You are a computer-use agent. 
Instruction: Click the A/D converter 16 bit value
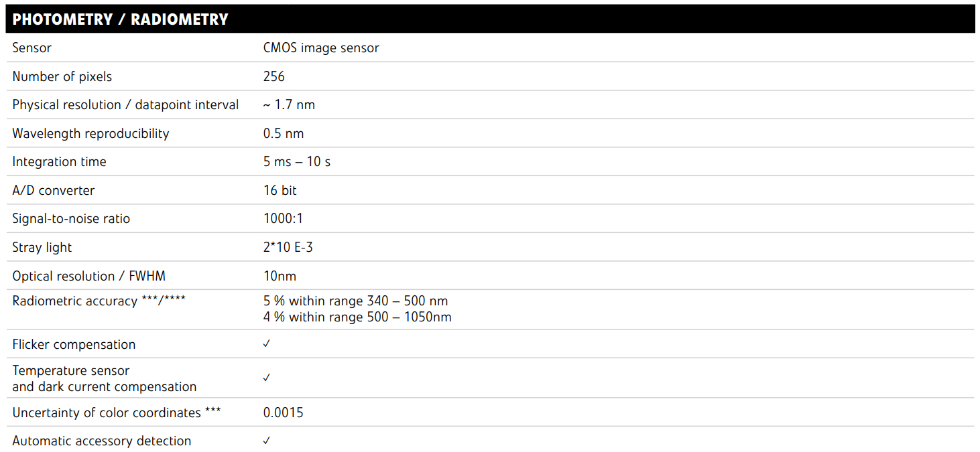(x=280, y=190)
